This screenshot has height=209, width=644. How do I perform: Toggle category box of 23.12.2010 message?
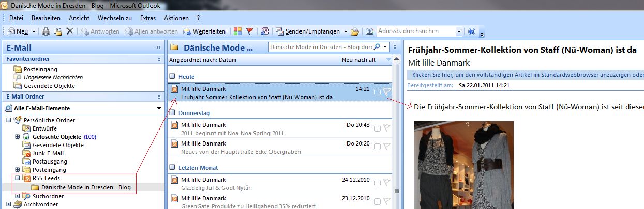[x=377, y=202]
